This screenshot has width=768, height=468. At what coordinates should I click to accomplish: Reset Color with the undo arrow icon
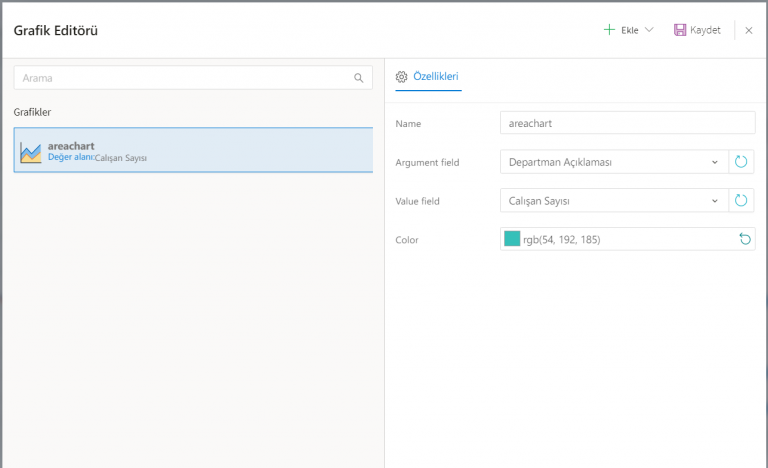744,239
